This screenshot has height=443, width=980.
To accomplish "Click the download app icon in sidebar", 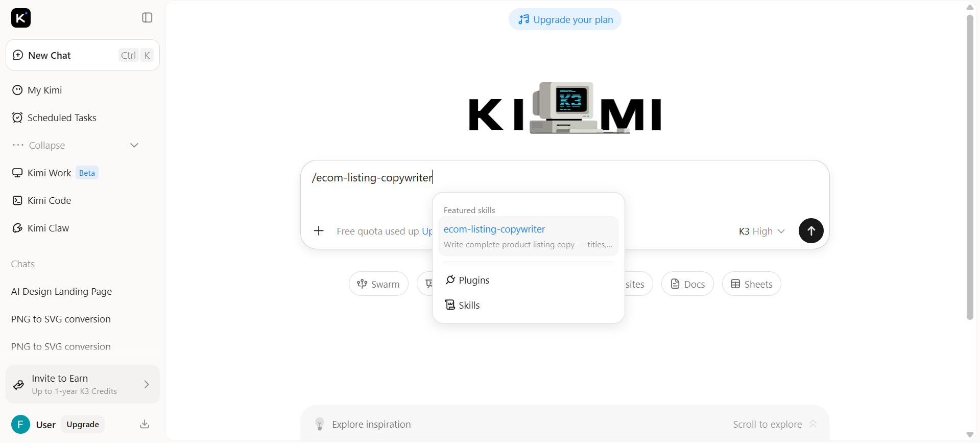I will [145, 424].
